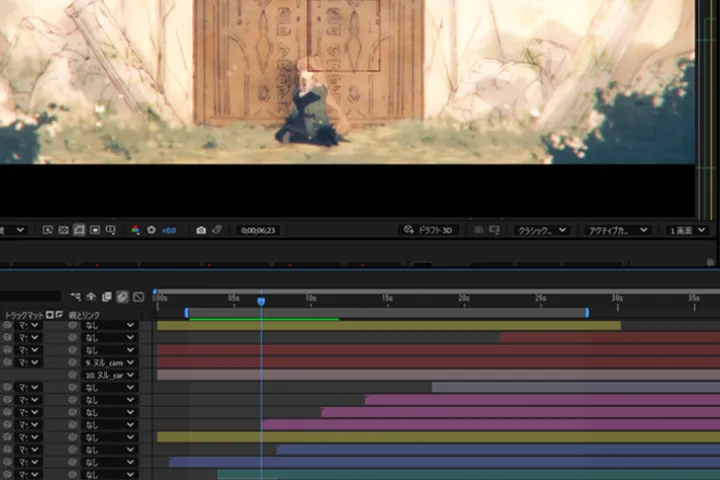Toggle the frame blending enable icon
The image size is (720, 480).
[x=107, y=297]
